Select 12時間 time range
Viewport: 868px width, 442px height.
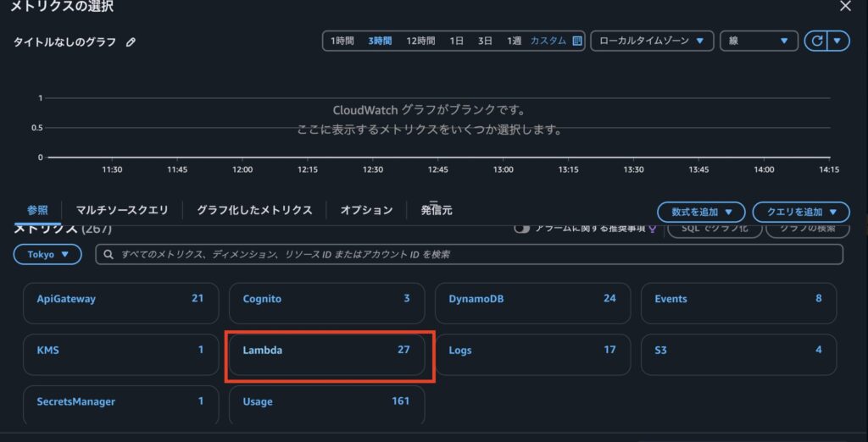point(420,41)
